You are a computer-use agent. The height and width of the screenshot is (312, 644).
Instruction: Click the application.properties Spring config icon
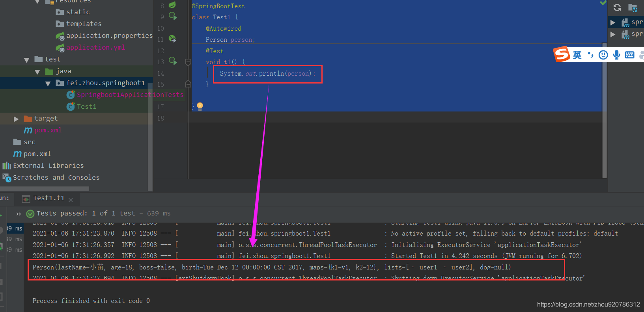click(60, 36)
